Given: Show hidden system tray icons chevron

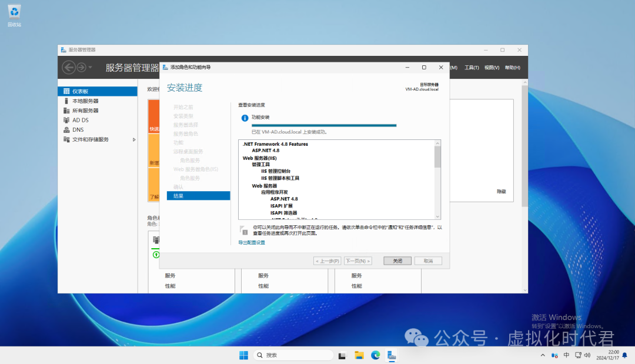Looking at the screenshot, I should [x=543, y=355].
